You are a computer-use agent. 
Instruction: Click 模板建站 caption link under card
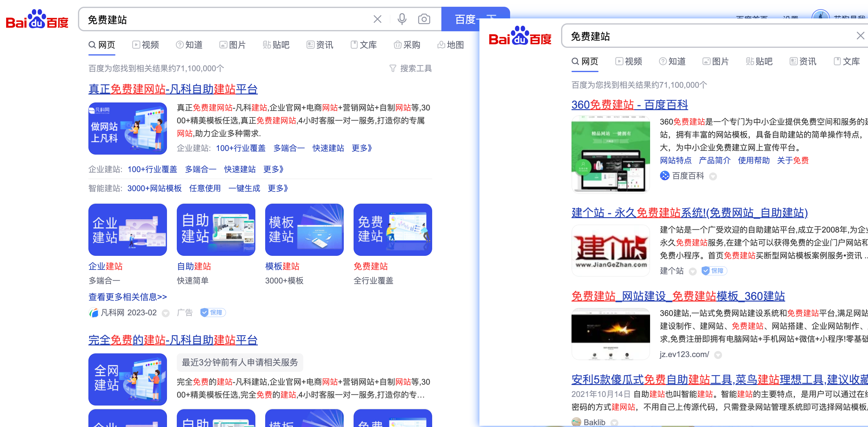282,267
